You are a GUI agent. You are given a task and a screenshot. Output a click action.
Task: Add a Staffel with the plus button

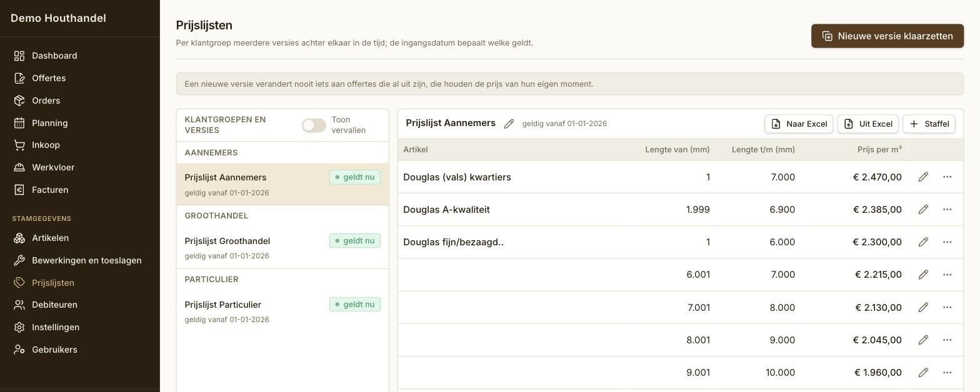click(929, 124)
